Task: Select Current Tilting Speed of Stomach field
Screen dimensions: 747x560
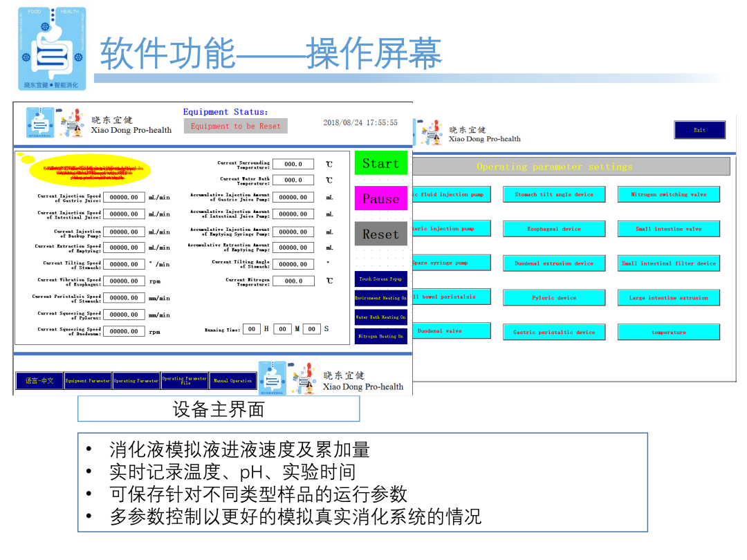Action: coord(124,264)
